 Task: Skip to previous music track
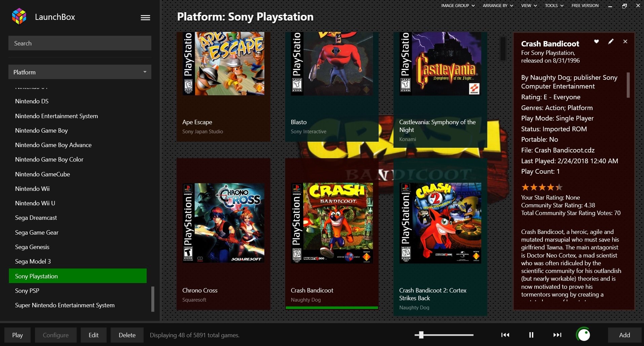(505, 335)
